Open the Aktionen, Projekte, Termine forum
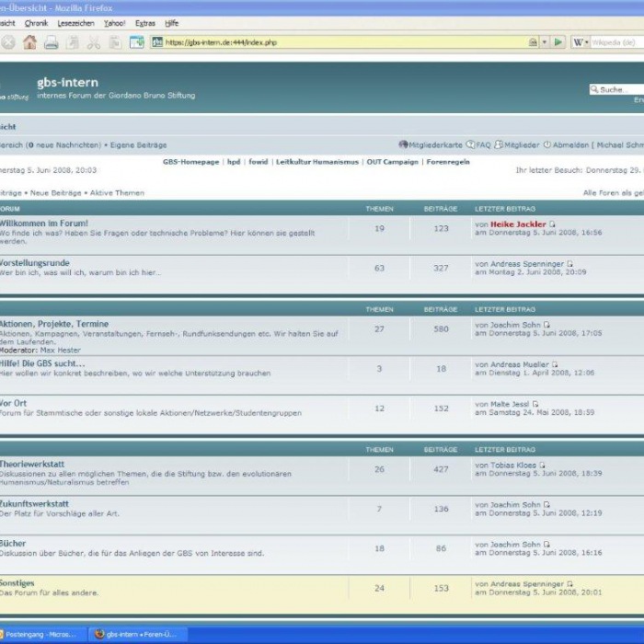Screen dimensions: 644x644 point(53,324)
